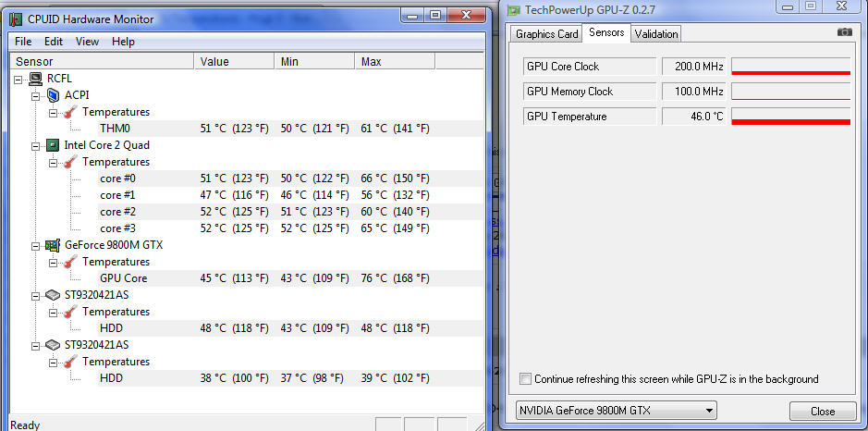Collapse the ACPI tree node
This screenshot has height=431, width=868.
[x=36, y=96]
